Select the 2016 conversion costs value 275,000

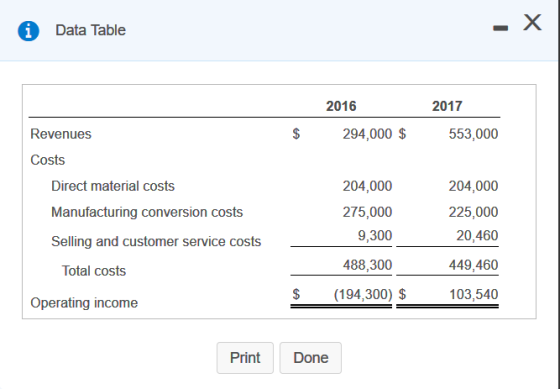click(367, 212)
